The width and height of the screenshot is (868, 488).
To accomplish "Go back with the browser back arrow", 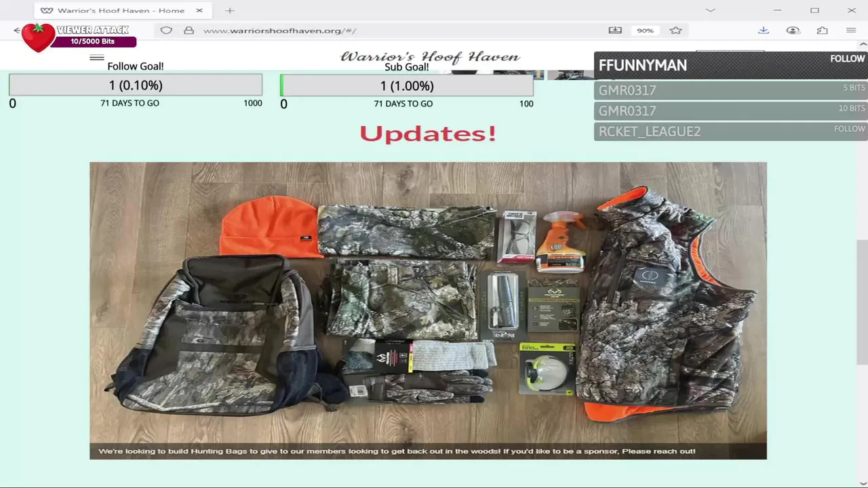I will (x=17, y=30).
